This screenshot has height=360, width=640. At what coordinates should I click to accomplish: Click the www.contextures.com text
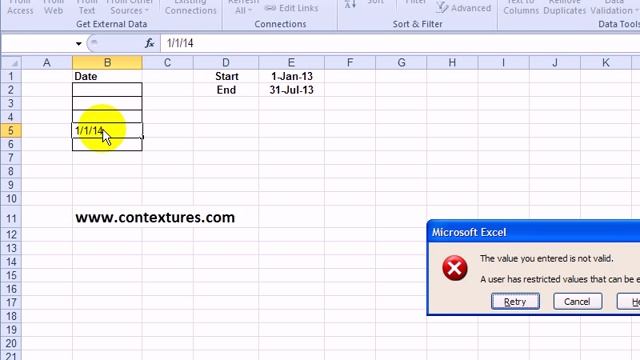[155, 217]
